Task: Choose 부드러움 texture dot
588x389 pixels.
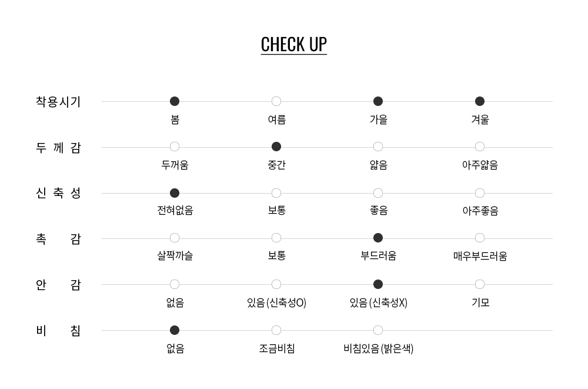Action: point(378,238)
